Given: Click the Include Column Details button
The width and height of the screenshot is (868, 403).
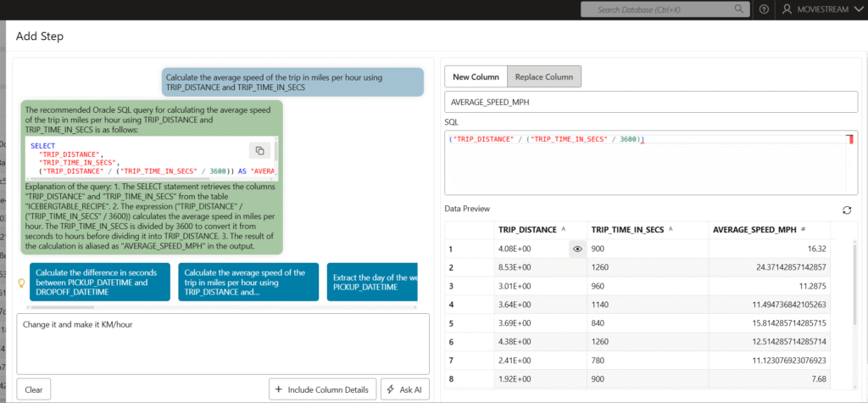Looking at the screenshot, I should click(322, 389).
